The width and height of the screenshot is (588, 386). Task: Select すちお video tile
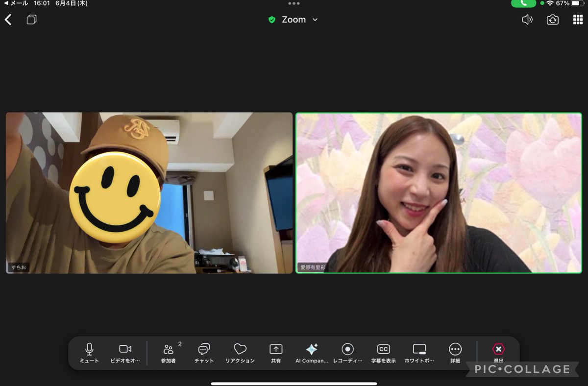[x=149, y=193]
